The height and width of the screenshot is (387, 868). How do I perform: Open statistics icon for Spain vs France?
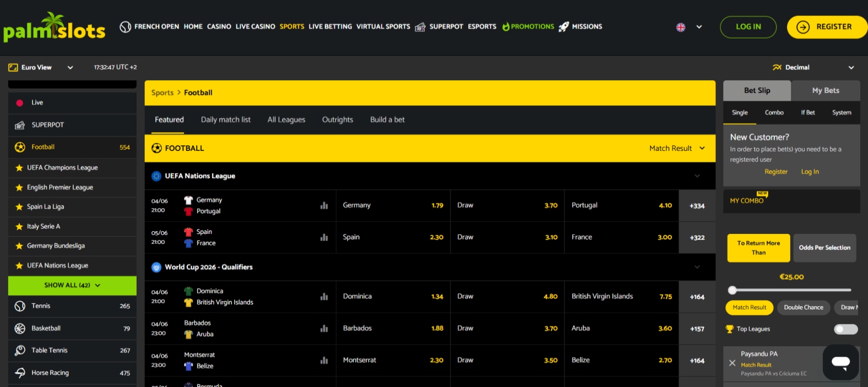click(x=324, y=237)
